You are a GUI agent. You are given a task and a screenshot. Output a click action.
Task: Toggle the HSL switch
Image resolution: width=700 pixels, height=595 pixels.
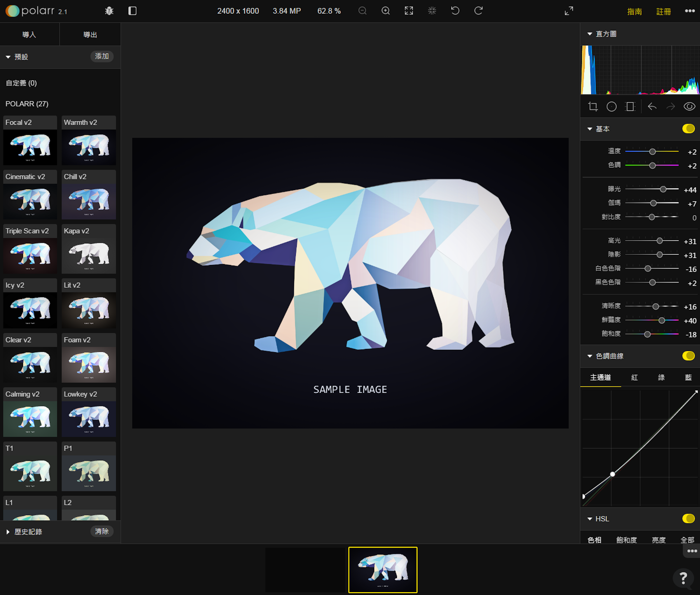coord(689,518)
